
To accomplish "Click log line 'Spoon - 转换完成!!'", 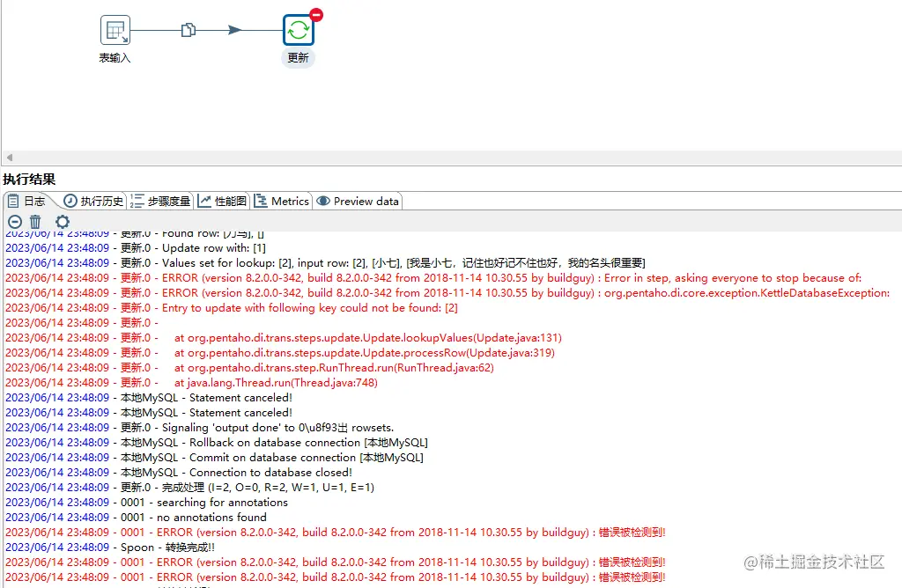I will pos(110,547).
